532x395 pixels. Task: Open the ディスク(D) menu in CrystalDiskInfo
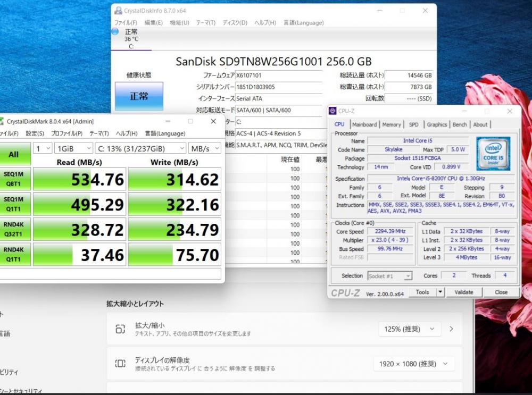pos(235,23)
